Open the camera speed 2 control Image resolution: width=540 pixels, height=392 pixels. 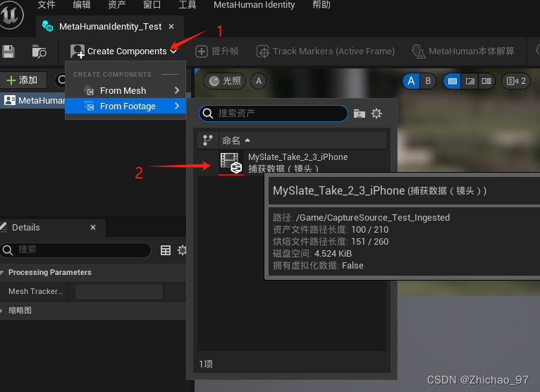point(516,81)
